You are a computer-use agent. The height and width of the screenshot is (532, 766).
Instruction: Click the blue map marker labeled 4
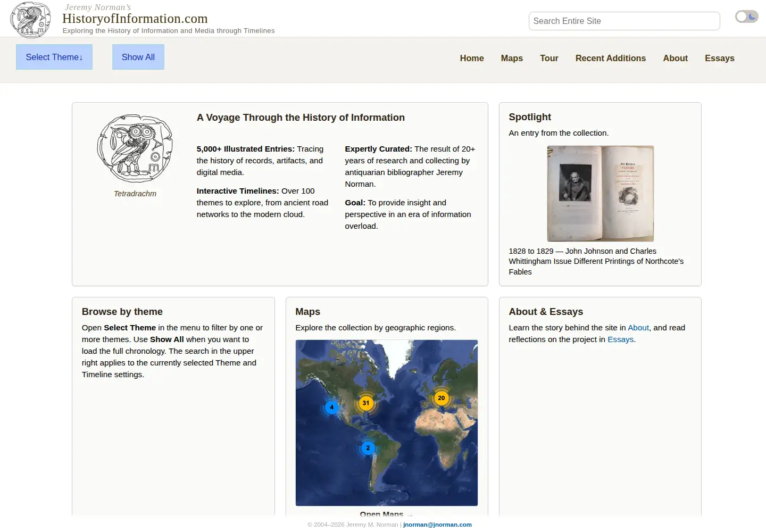(x=332, y=408)
